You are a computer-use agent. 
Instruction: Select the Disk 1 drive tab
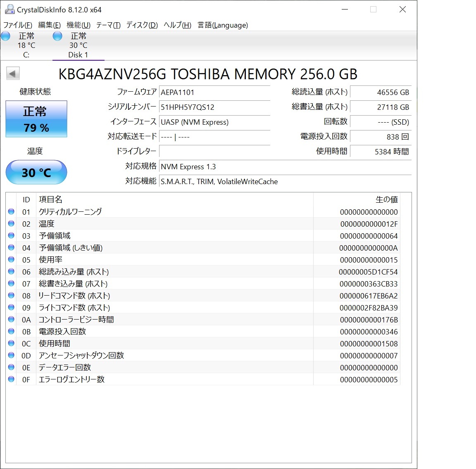coord(79,45)
